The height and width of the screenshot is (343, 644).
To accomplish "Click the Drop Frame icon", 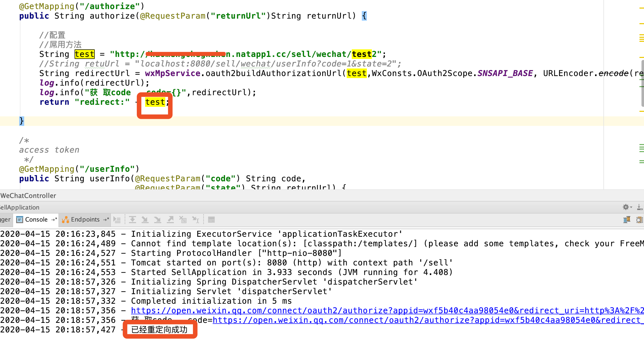I will click(x=183, y=220).
